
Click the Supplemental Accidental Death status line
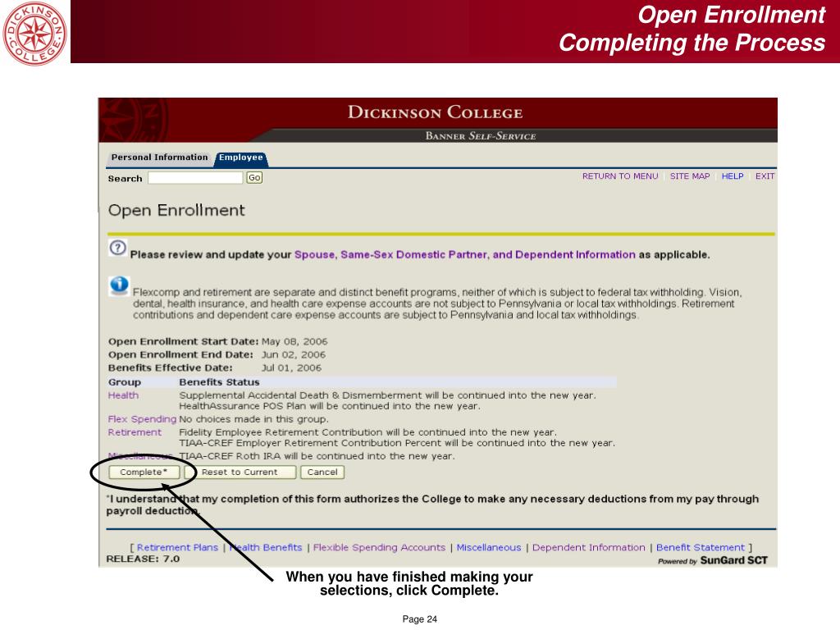coord(387,395)
